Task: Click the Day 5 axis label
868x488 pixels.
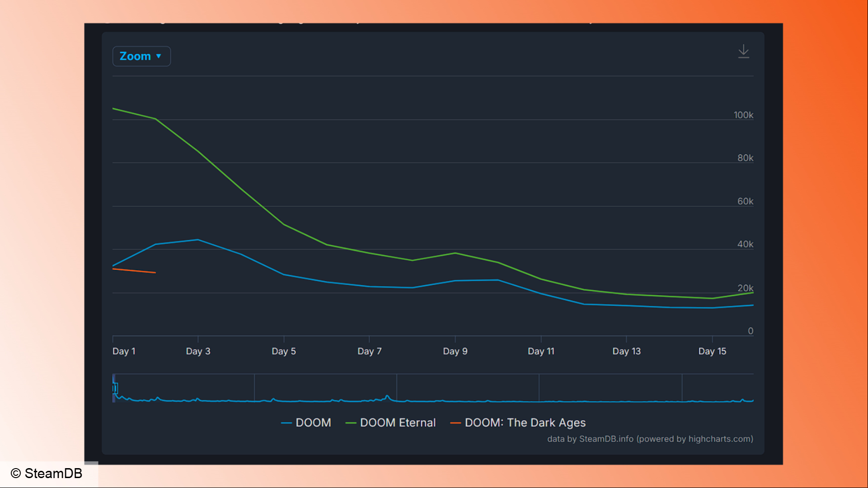Action: point(284,351)
